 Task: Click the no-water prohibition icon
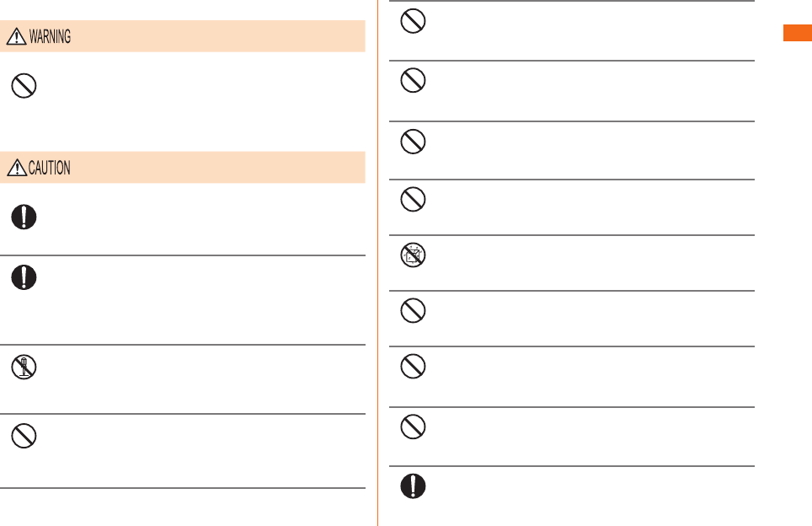point(413,255)
